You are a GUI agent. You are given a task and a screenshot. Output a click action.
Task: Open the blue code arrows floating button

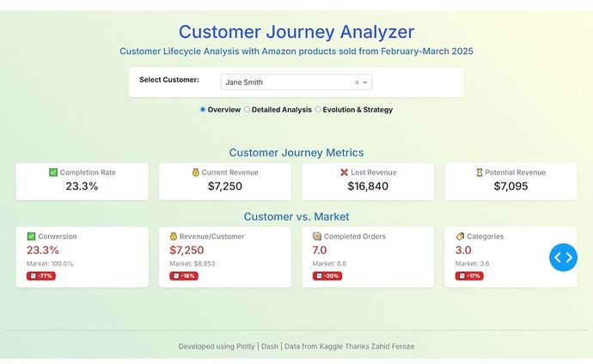pyautogui.click(x=563, y=257)
